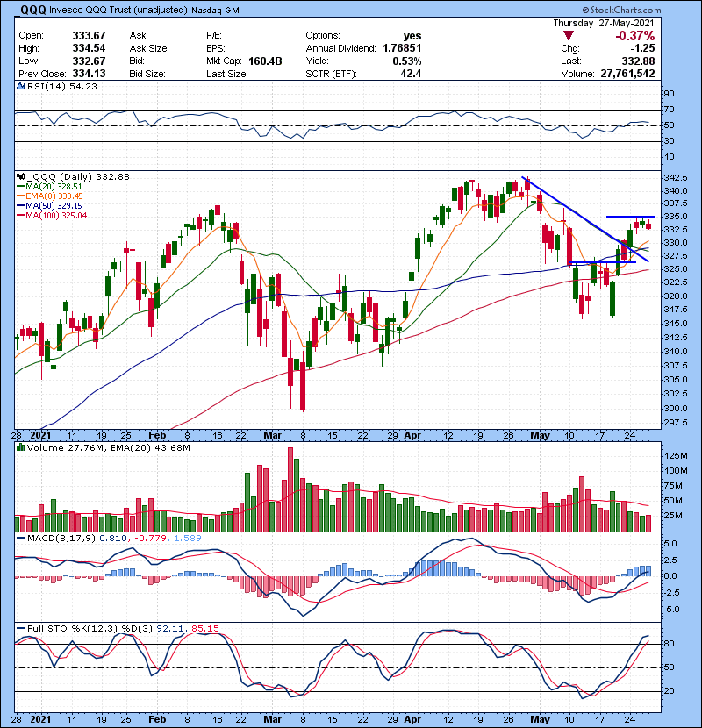Screen dimensions: 702x728
Task: Click the MACD(8,17,9) indicator label
Action: coord(61,539)
